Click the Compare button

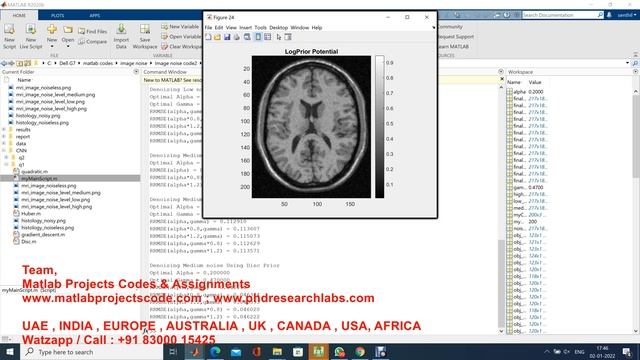point(93,42)
